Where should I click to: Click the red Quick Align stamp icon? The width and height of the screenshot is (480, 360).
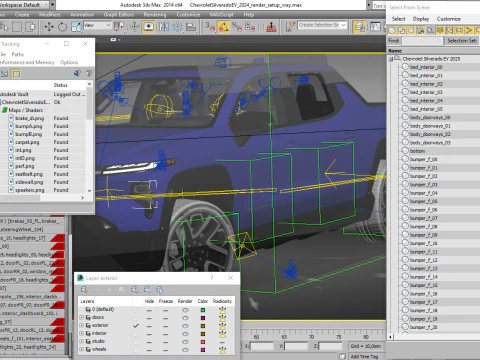[271, 27]
